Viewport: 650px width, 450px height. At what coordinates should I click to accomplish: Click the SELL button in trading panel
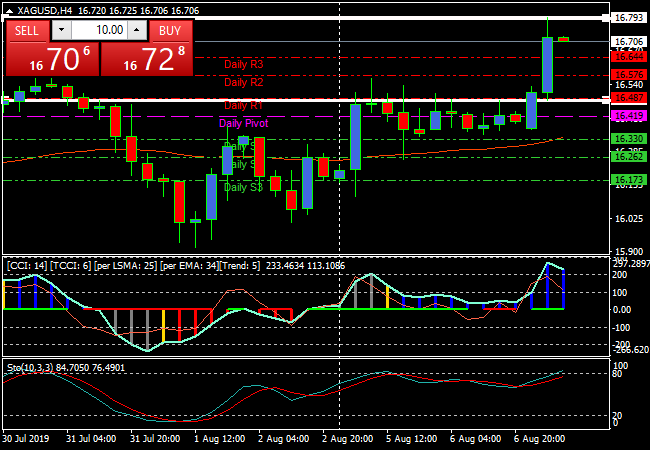(x=27, y=30)
